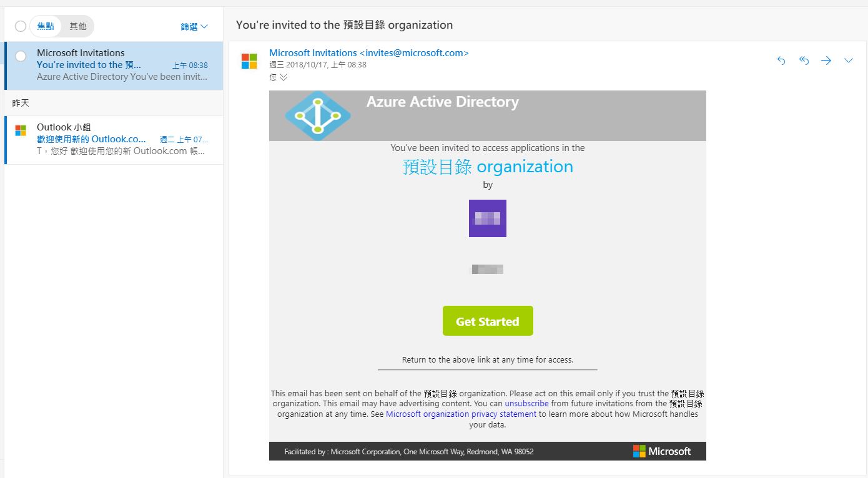Screen dimensions: 868x478
Task: Click sender Microsoft logo avatar in reading pane
Action: tap(249, 61)
